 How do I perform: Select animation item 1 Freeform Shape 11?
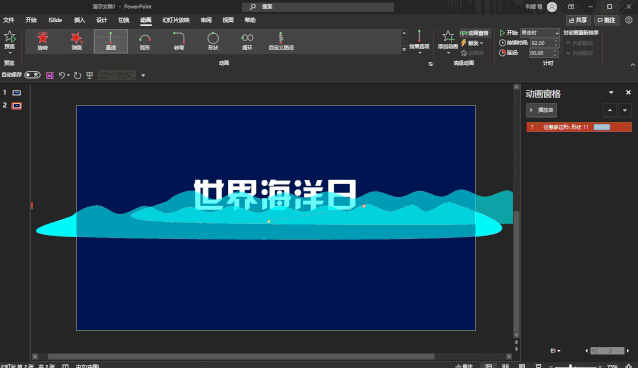click(579, 127)
